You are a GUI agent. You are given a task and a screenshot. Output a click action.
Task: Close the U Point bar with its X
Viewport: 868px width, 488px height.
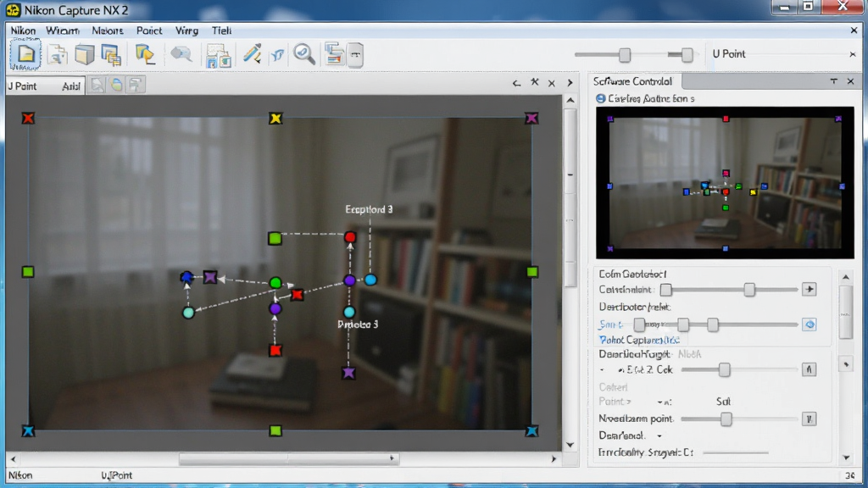pos(853,54)
